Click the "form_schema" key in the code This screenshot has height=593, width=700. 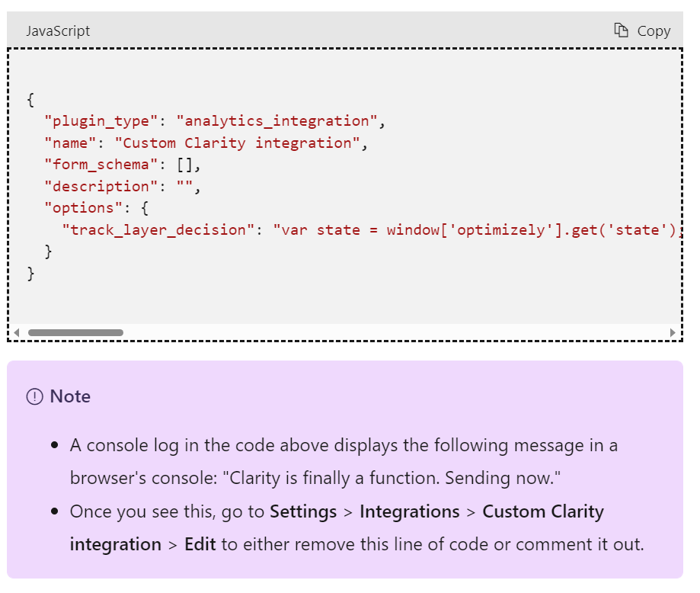[96, 164]
